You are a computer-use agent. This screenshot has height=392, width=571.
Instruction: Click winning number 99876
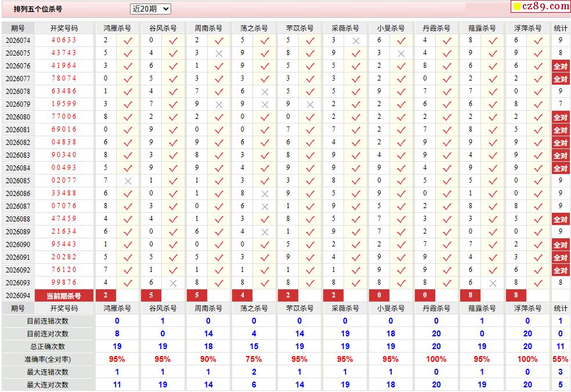pyautogui.click(x=64, y=282)
